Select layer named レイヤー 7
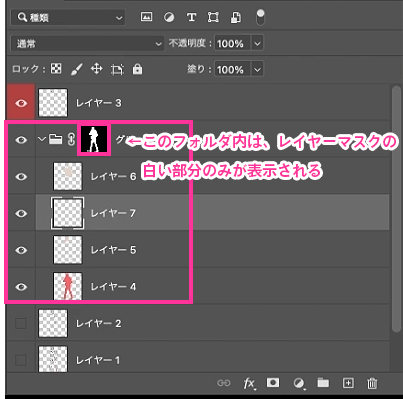403x399 pixels. [x=114, y=213]
